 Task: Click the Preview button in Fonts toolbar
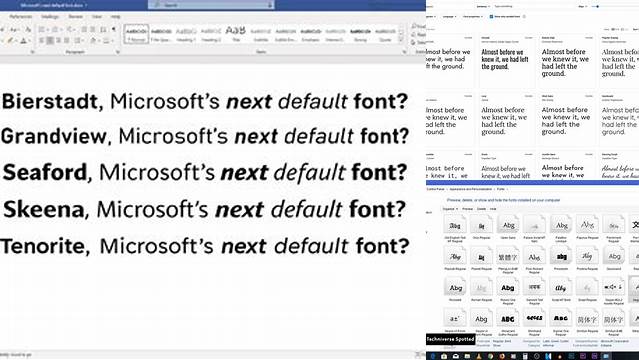467,209
